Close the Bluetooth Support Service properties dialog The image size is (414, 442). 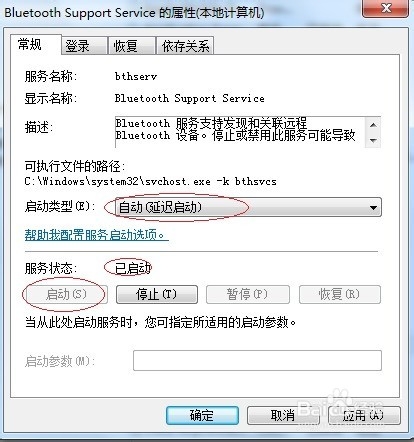click(385, 8)
